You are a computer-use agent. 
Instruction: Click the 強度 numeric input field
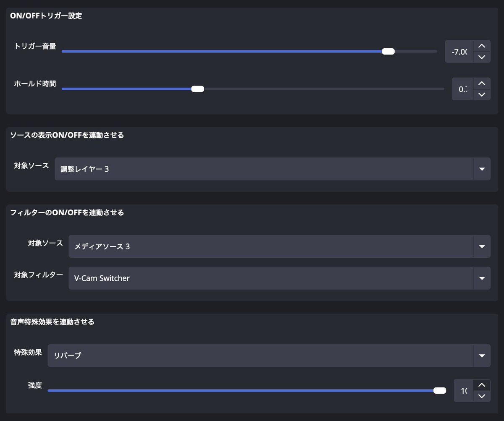(464, 390)
